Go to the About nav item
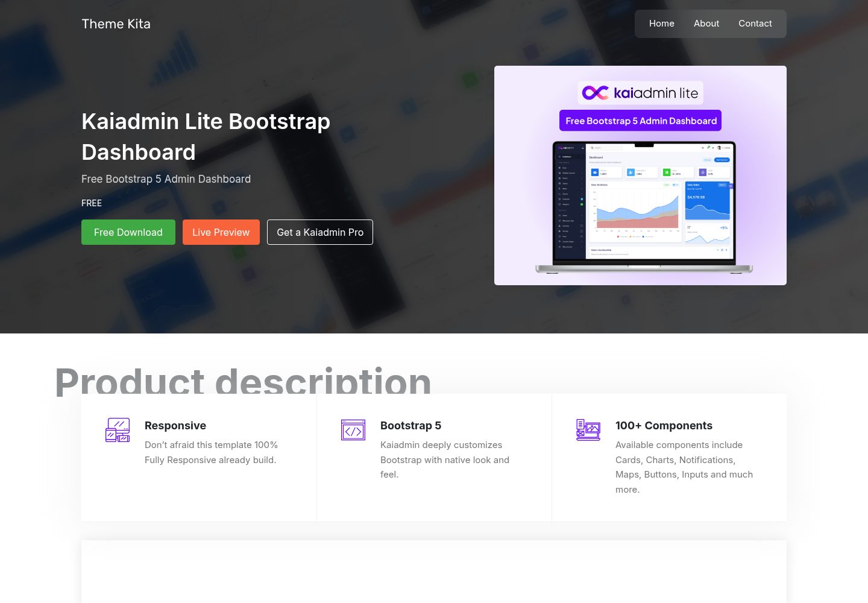Image resolution: width=868 pixels, height=603 pixels. 706,24
